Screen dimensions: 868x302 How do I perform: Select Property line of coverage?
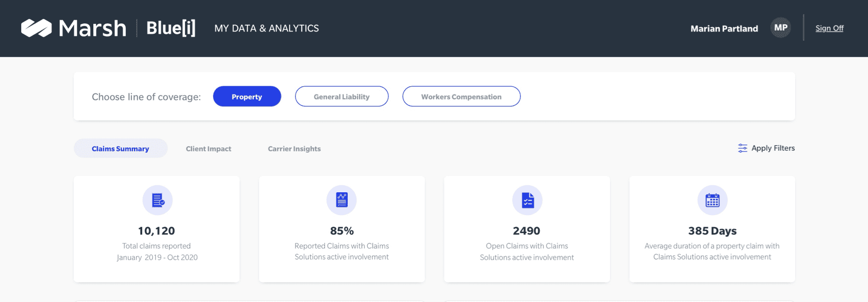click(247, 96)
